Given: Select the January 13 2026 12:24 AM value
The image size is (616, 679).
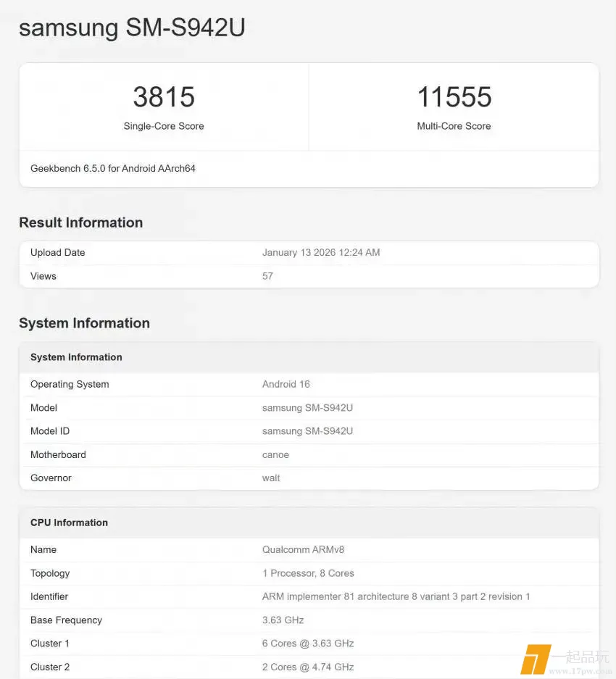Looking at the screenshot, I should tap(321, 252).
